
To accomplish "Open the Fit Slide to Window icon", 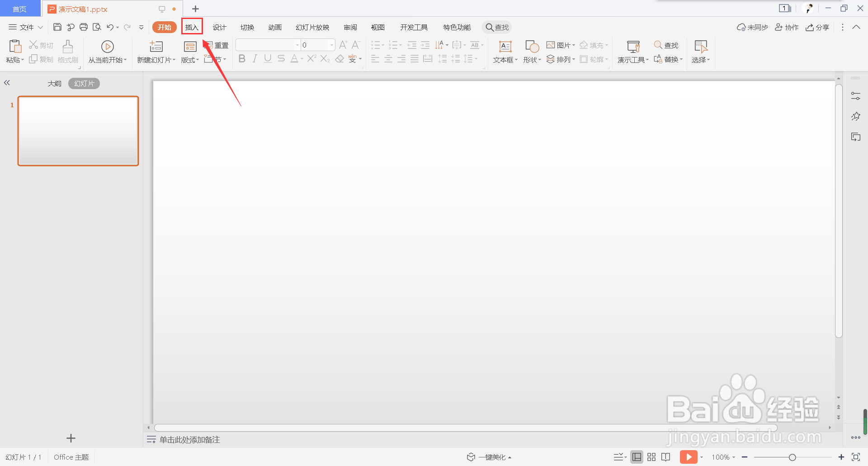I will coord(855,457).
